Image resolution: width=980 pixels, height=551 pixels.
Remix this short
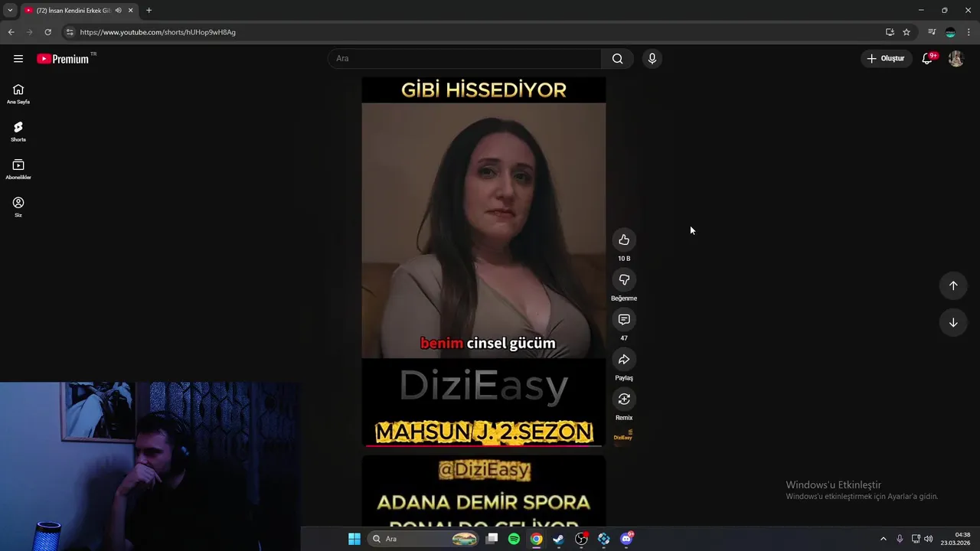[624, 399]
